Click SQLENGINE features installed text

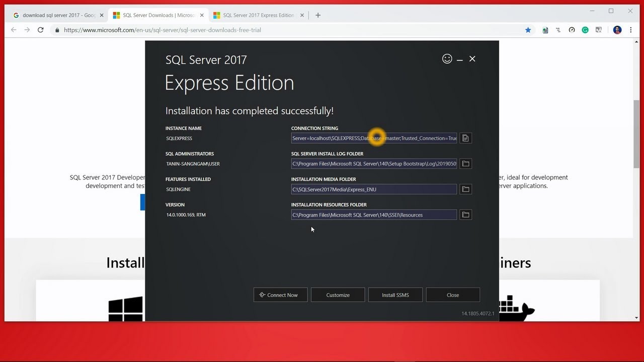(178, 190)
